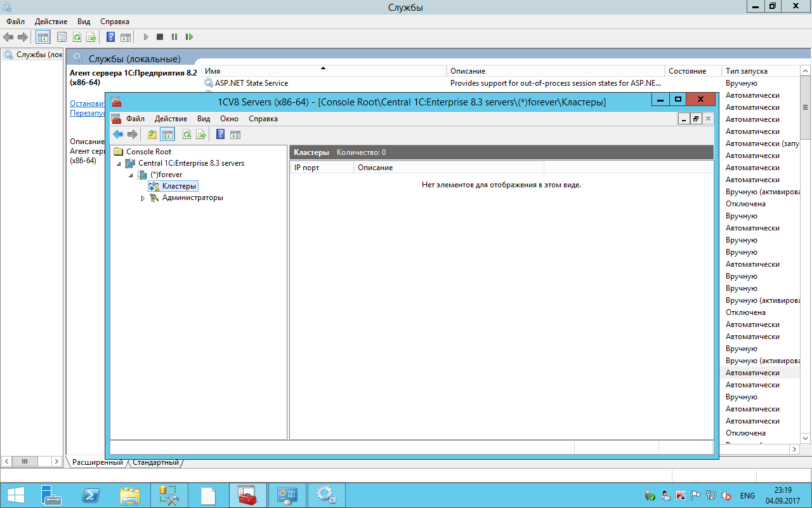Open Окно menu in 1CV8 Servers

229,119
